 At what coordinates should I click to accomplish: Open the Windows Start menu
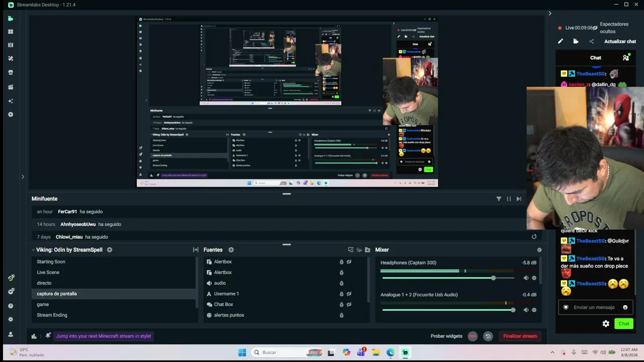click(x=242, y=352)
